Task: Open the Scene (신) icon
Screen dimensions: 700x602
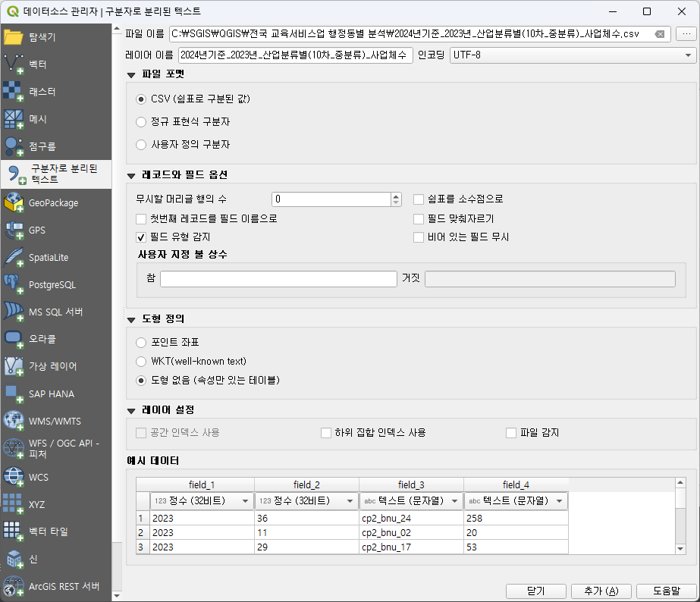Action: click(14, 559)
